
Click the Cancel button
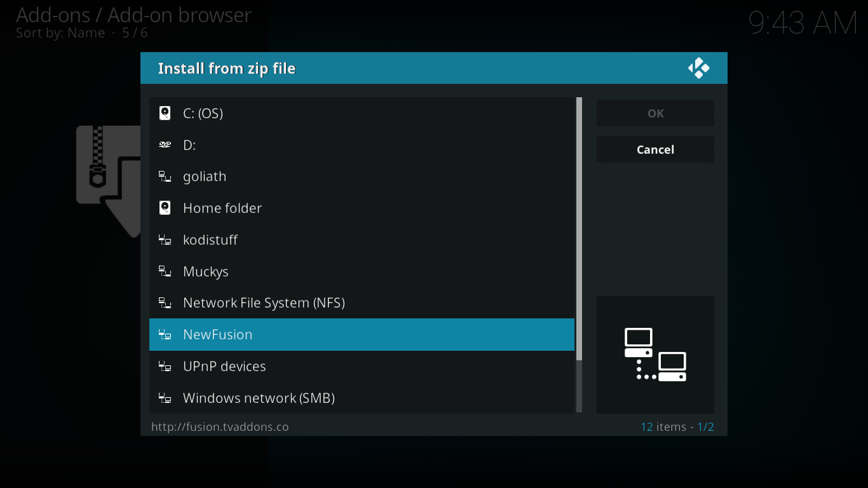tap(655, 149)
